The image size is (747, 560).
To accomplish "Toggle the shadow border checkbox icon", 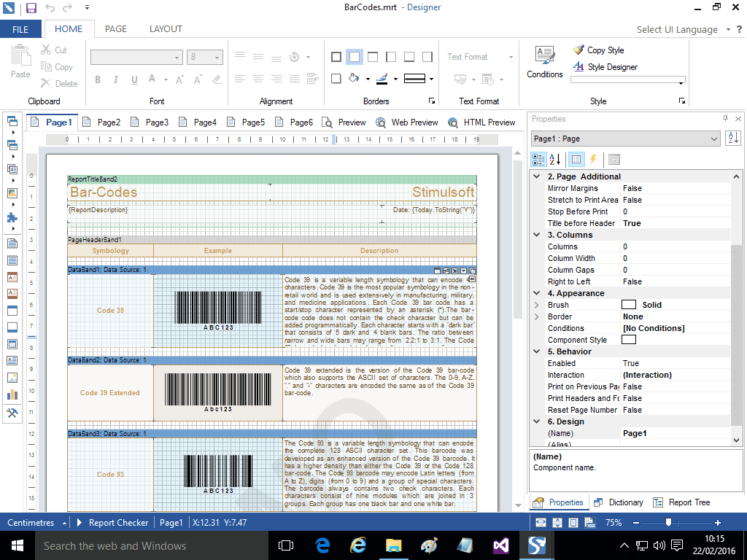I will 336,79.
